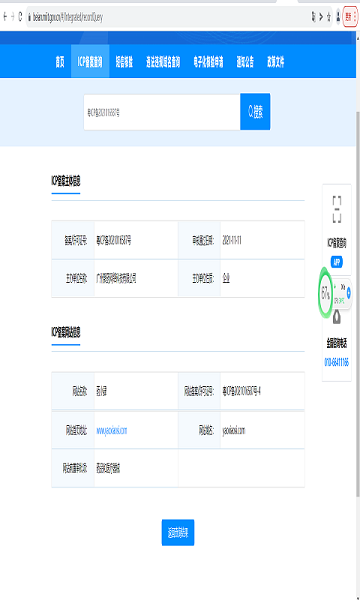Click the red browser update button
Viewport: 360px width, 600px height.
click(350, 16)
